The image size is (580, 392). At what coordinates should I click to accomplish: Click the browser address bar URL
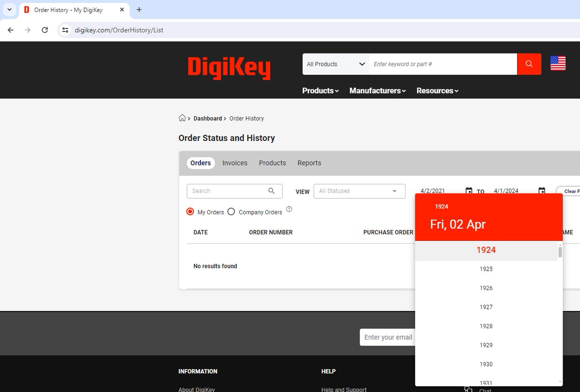tap(119, 30)
